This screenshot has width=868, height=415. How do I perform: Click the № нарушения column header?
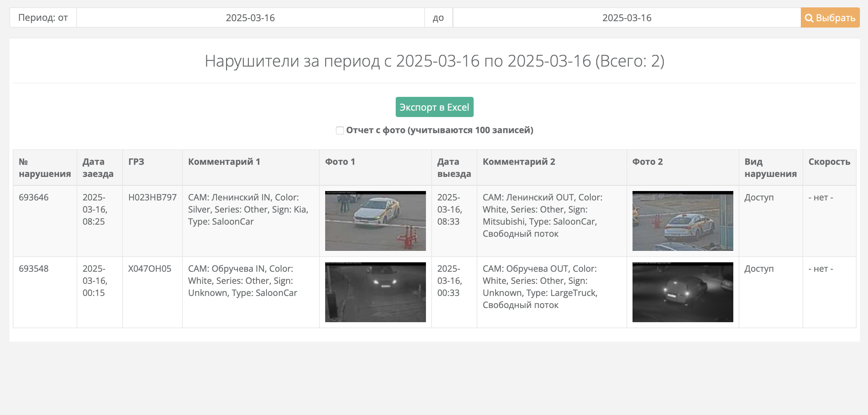coord(45,168)
